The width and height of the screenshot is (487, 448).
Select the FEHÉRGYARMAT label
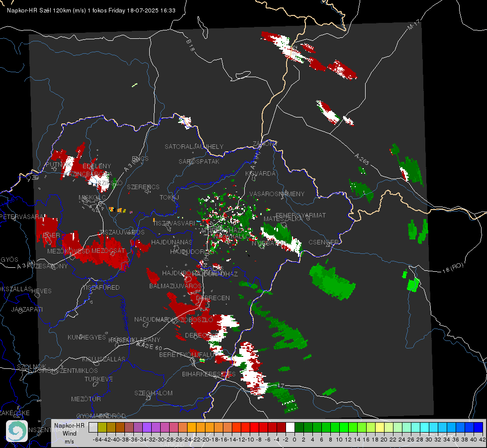pos(300,215)
